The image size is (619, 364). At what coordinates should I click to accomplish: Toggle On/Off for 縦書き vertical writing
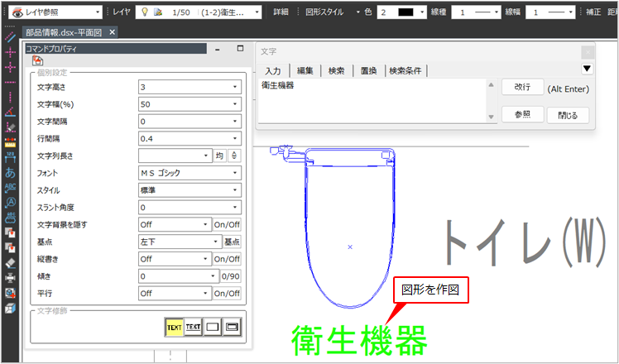[x=227, y=259]
